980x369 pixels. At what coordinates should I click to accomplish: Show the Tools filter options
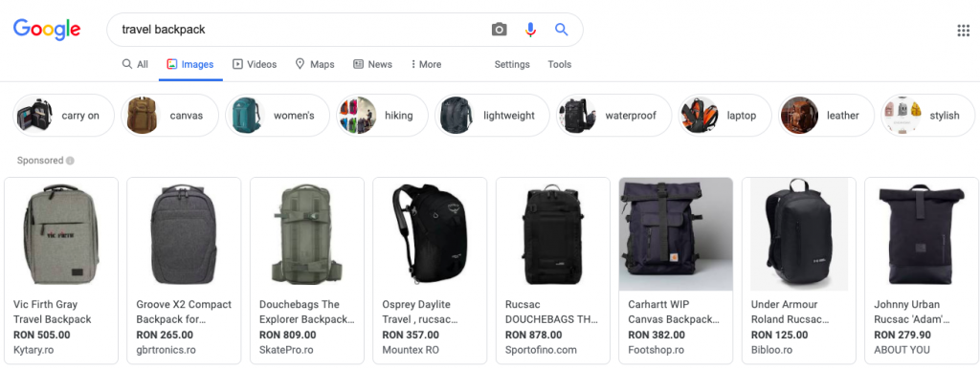click(x=559, y=64)
